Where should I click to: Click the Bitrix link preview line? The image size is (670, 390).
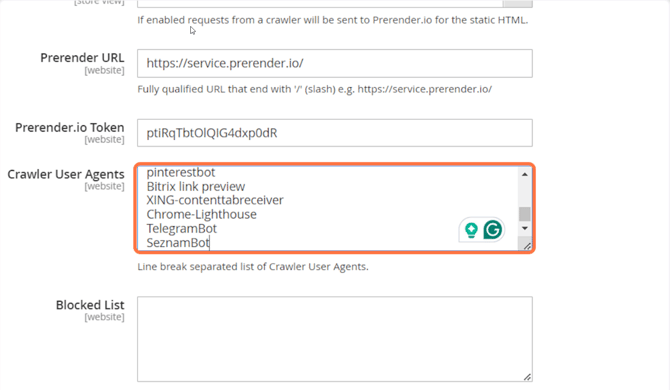pos(196,187)
